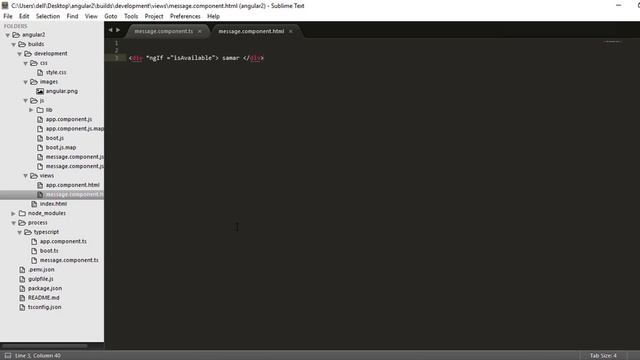
Task: Minimize the Sublime Text window
Action: pos(618,5)
